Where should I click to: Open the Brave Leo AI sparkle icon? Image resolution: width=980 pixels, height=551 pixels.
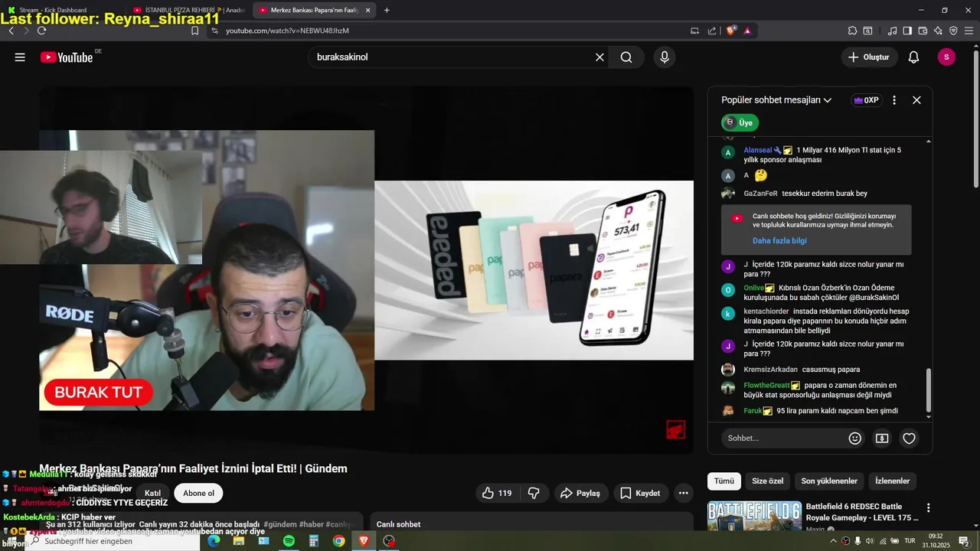pos(938,31)
